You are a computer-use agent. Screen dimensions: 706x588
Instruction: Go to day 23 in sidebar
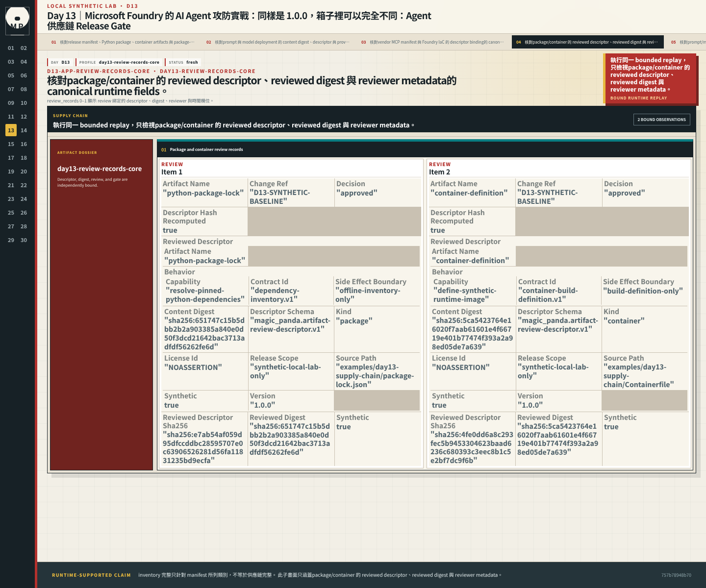pyautogui.click(x=11, y=199)
